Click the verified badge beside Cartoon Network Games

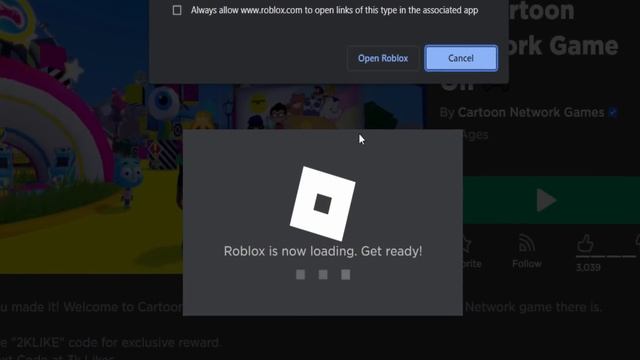pos(613,112)
